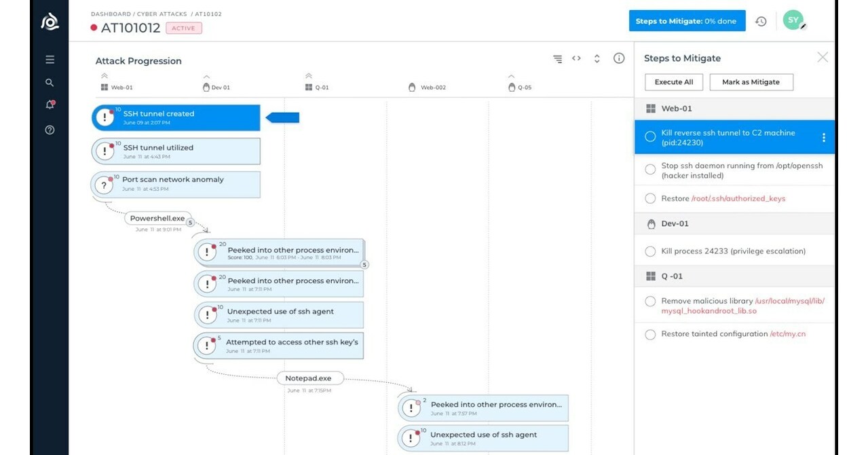Open kebab menu on Kill reverse ssh tunnel

824,137
